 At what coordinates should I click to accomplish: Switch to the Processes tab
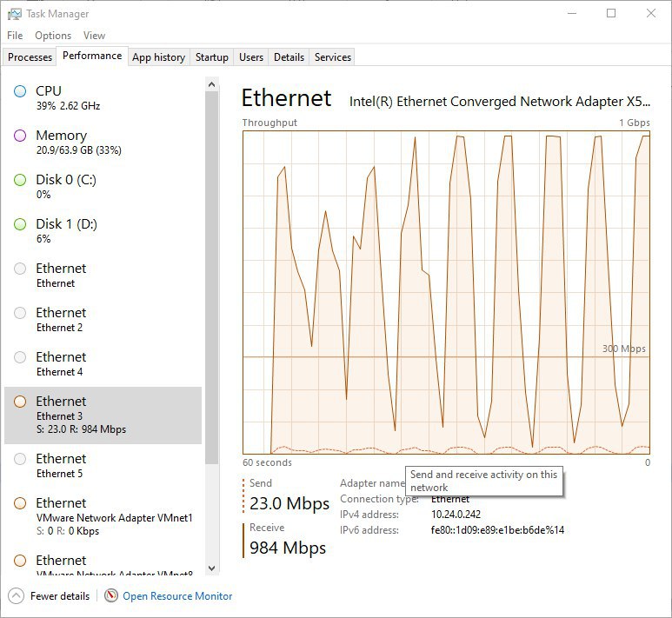point(30,57)
